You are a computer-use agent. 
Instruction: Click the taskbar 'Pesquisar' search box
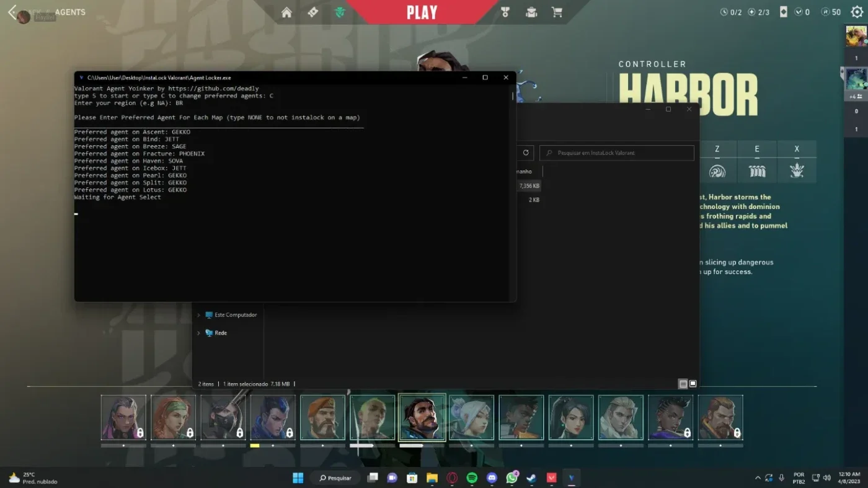pos(335,477)
